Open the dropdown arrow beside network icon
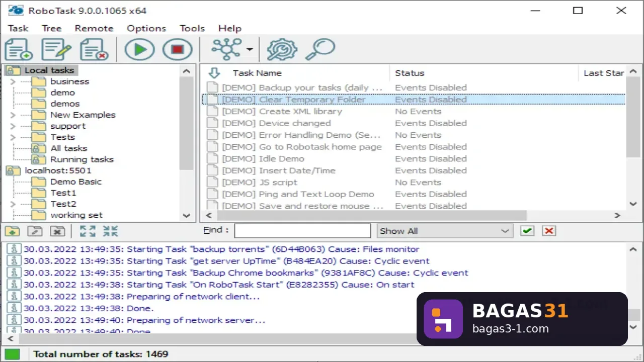This screenshot has width=644, height=362. [250, 50]
